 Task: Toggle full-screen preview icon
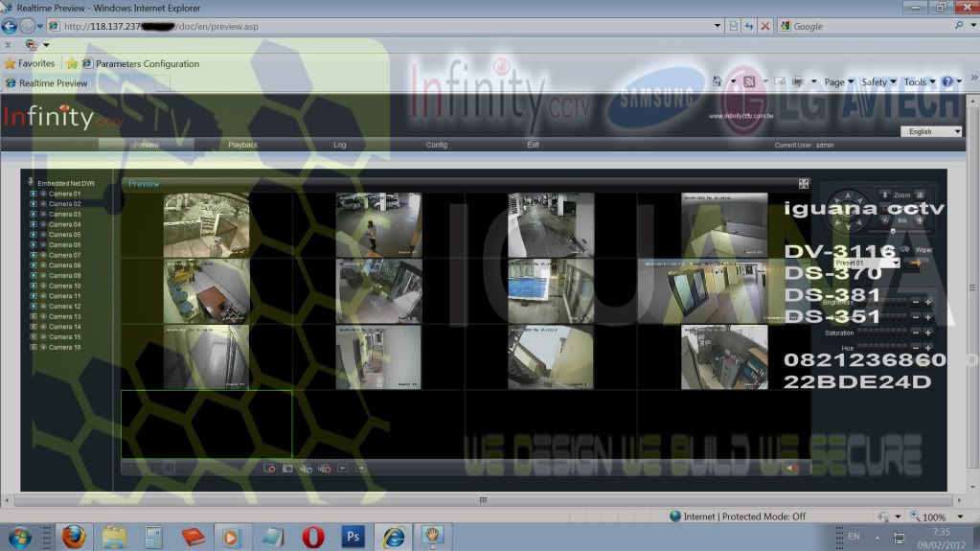[804, 183]
